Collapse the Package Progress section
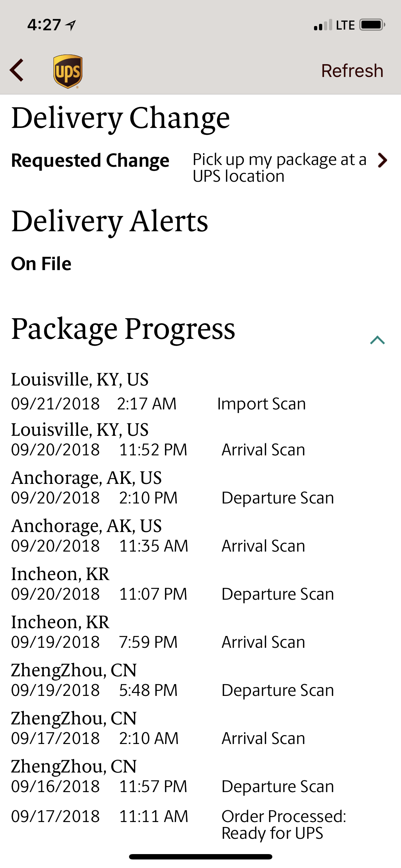Screen dimensions: 401x868 click(x=377, y=340)
